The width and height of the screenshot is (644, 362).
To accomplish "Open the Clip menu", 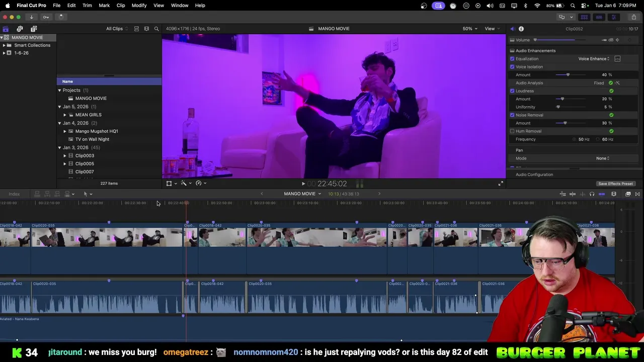I will coord(121,6).
